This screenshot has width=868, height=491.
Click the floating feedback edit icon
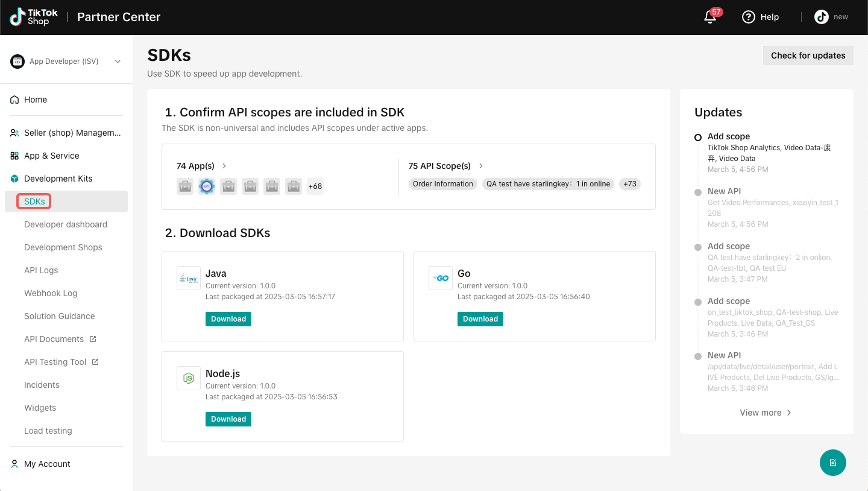(x=833, y=463)
